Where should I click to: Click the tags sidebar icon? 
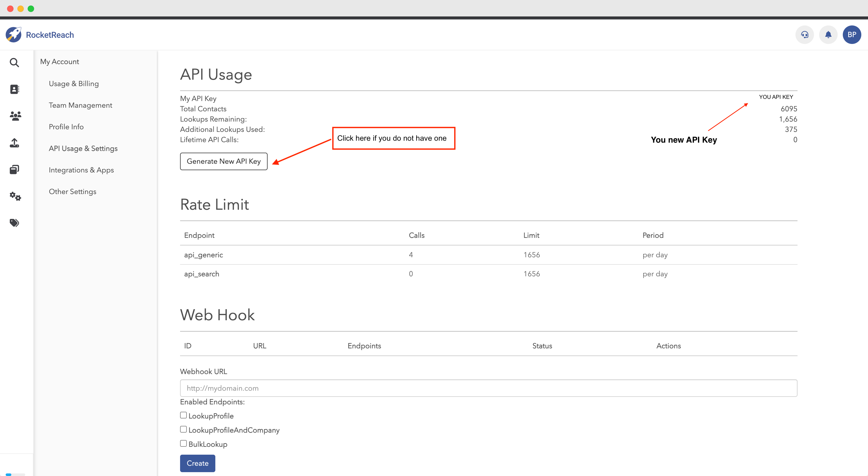click(x=14, y=223)
